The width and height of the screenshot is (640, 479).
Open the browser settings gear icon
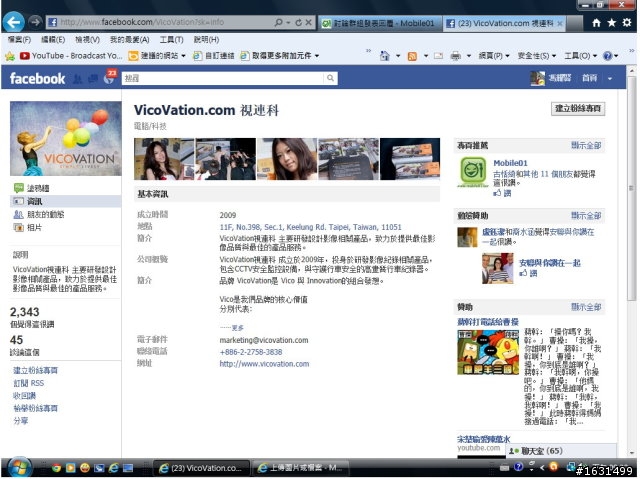tap(627, 23)
